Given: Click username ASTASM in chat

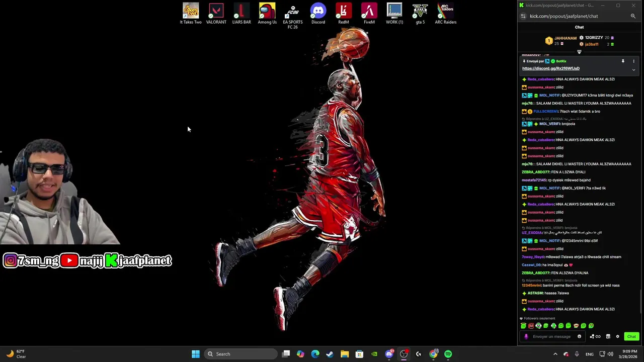Looking at the screenshot, I should coord(535,293).
